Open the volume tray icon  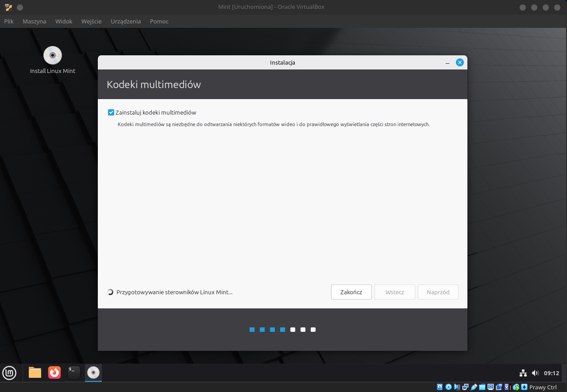tap(535, 373)
